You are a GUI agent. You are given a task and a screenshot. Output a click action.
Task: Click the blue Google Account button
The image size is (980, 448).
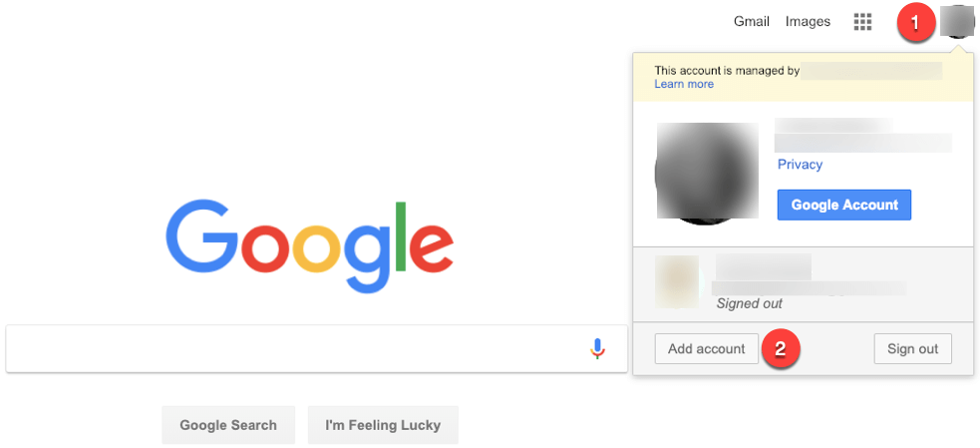(844, 205)
